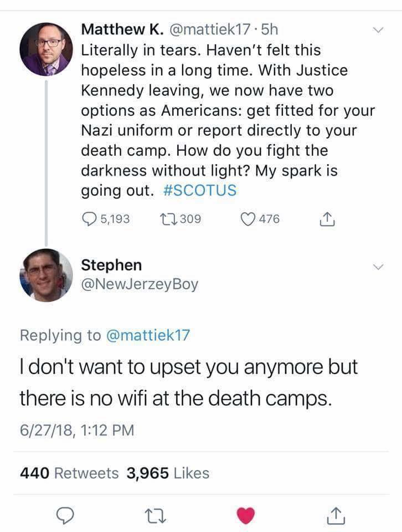This screenshot has height=532, width=402.
Task: Open the @NewJerzeyBoy handle
Action: (140, 285)
